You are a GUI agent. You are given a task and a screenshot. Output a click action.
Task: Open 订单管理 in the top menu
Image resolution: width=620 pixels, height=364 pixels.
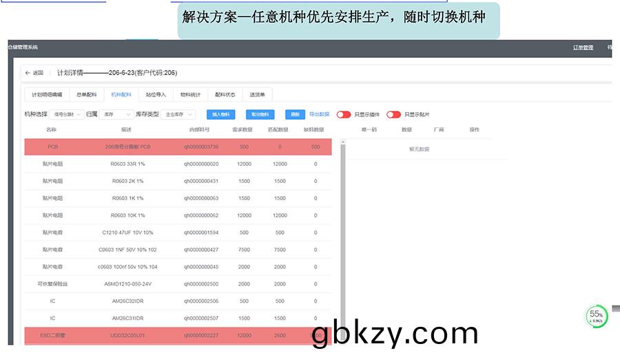coord(583,47)
